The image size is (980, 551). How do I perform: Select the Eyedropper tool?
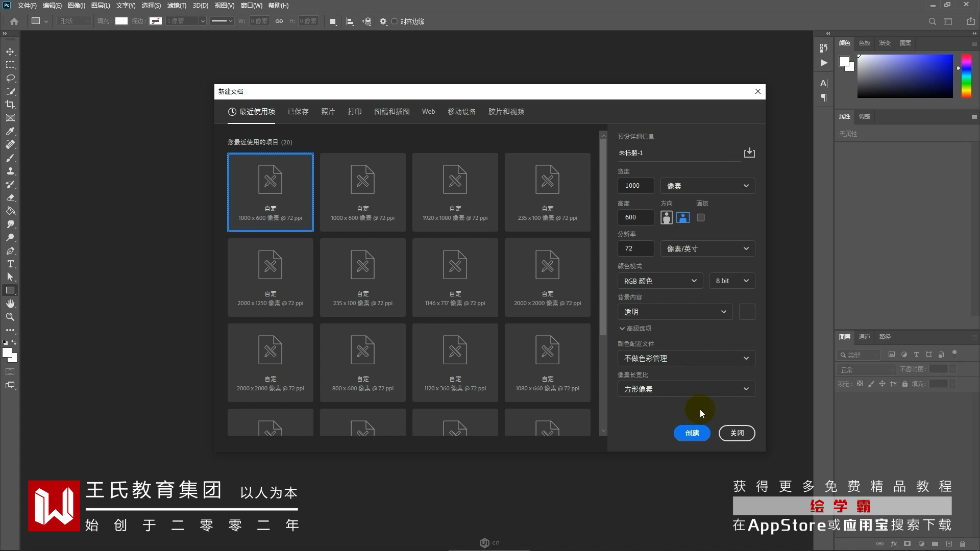point(10,132)
